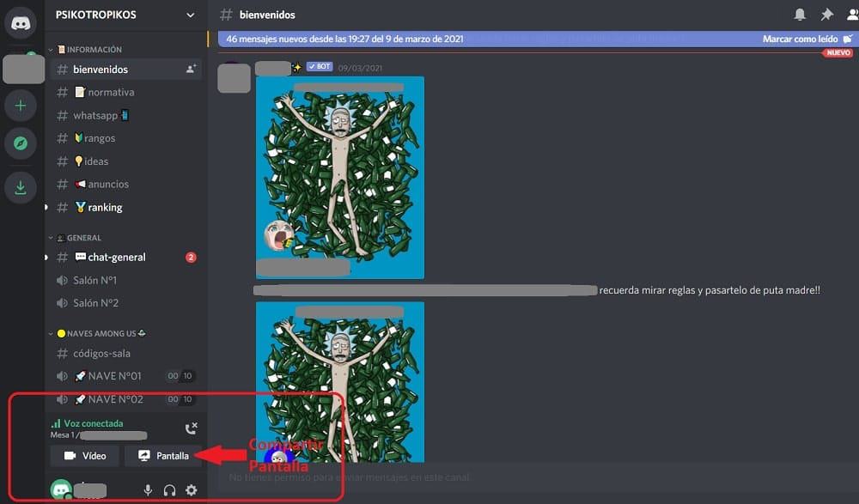Click the user avatar in the bottom panel
The width and height of the screenshot is (859, 504).
(61, 489)
